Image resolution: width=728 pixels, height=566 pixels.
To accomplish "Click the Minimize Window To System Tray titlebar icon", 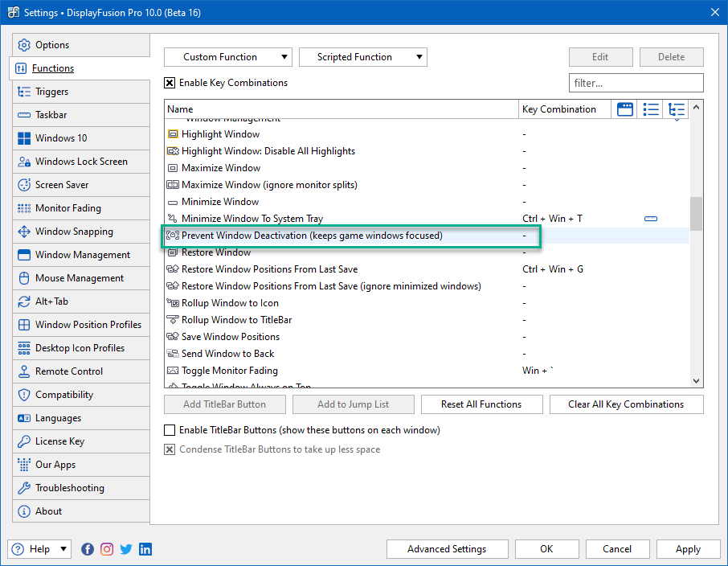I will click(651, 219).
